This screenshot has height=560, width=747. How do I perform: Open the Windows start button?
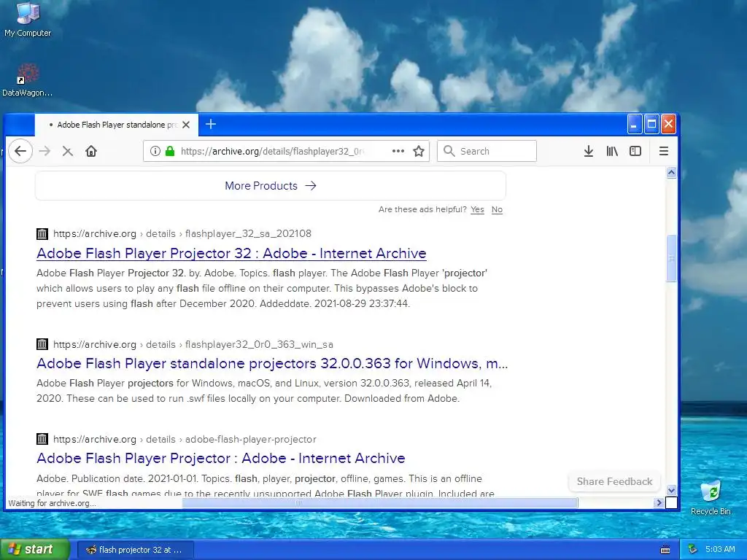pos(35,550)
